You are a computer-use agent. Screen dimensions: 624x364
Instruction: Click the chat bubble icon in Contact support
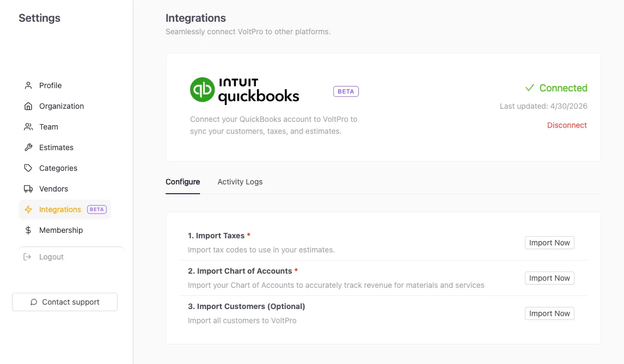34,303
